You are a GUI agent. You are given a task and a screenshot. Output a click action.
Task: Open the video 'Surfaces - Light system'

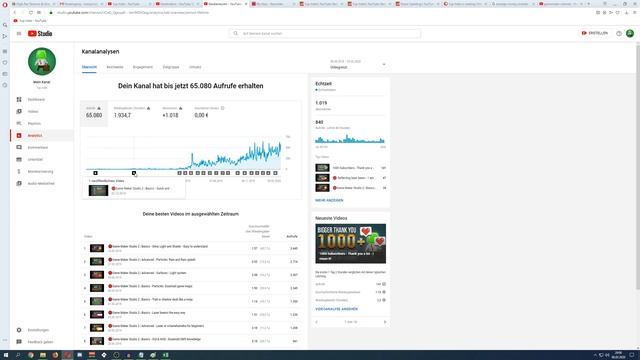tap(191, 275)
